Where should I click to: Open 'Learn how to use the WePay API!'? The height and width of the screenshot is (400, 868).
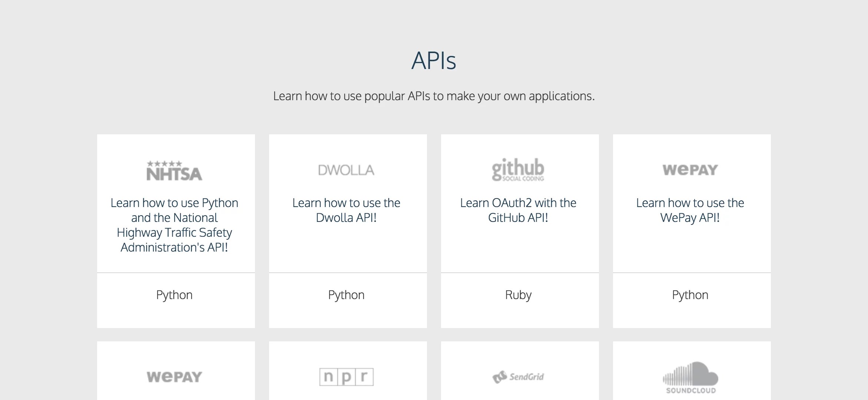coord(690,210)
